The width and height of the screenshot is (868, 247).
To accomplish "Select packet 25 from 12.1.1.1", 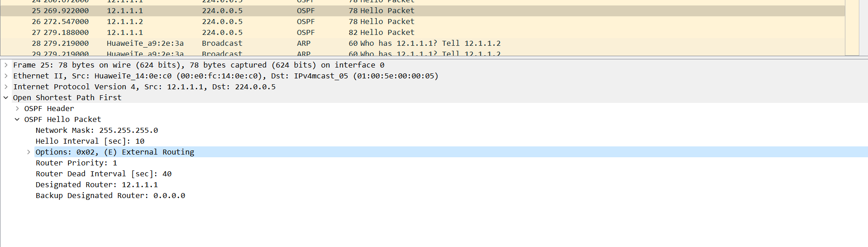I will pyautogui.click(x=422, y=11).
